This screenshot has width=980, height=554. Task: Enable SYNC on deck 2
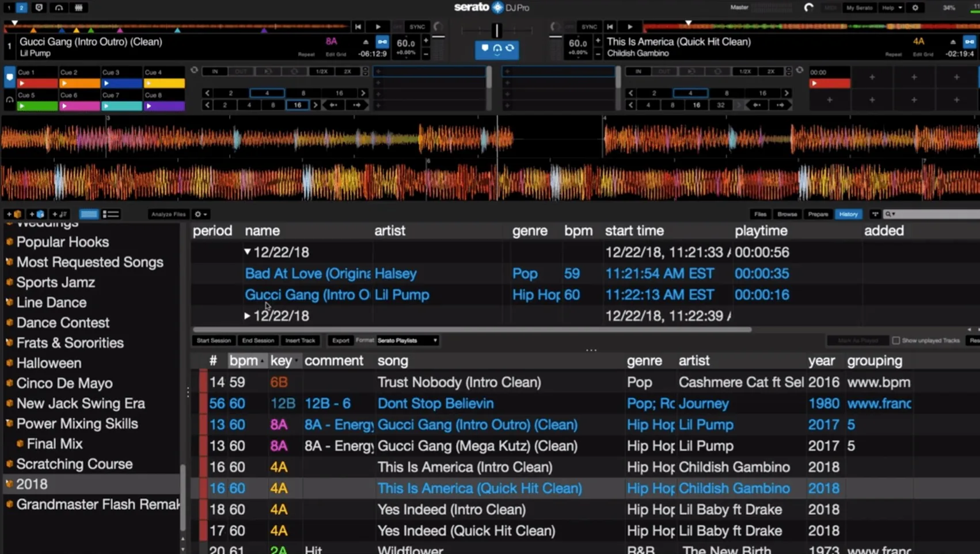[x=589, y=26]
